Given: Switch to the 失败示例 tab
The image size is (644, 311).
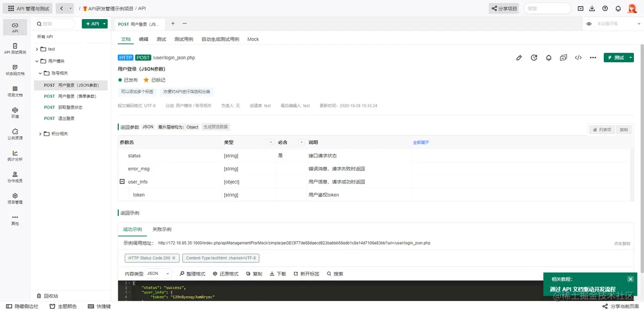Looking at the screenshot, I should 162,230.
